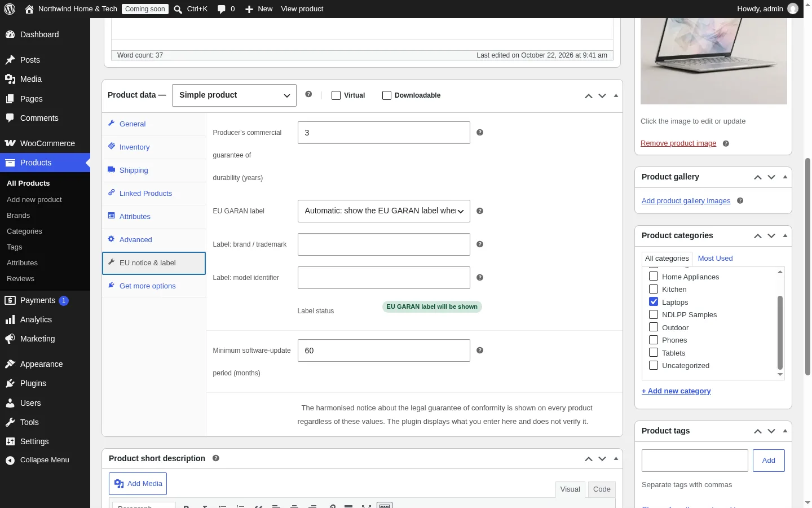Check the Home Appliances category

[654, 276]
